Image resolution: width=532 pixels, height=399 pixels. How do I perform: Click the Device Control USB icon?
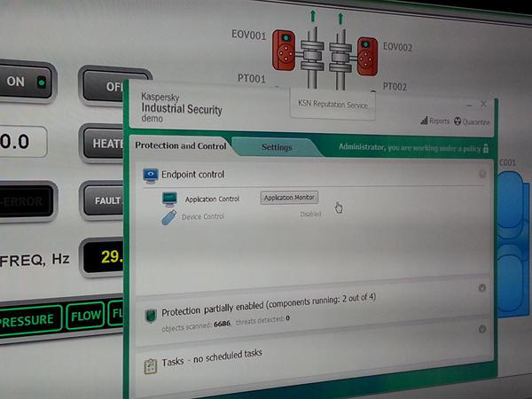(169, 217)
